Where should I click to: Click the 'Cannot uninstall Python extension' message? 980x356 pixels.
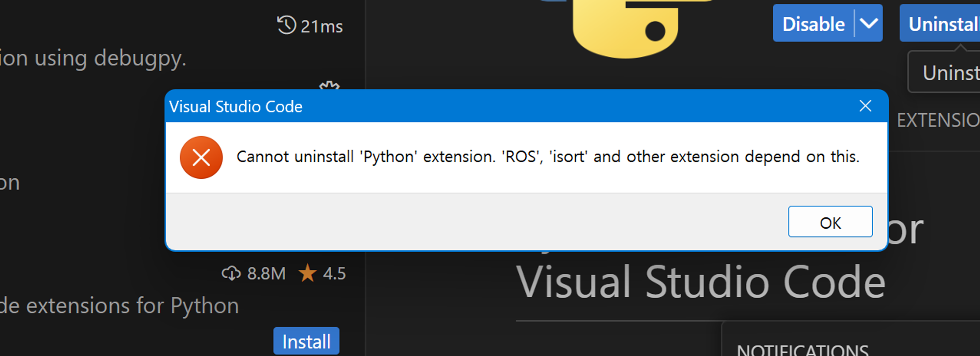click(x=548, y=157)
